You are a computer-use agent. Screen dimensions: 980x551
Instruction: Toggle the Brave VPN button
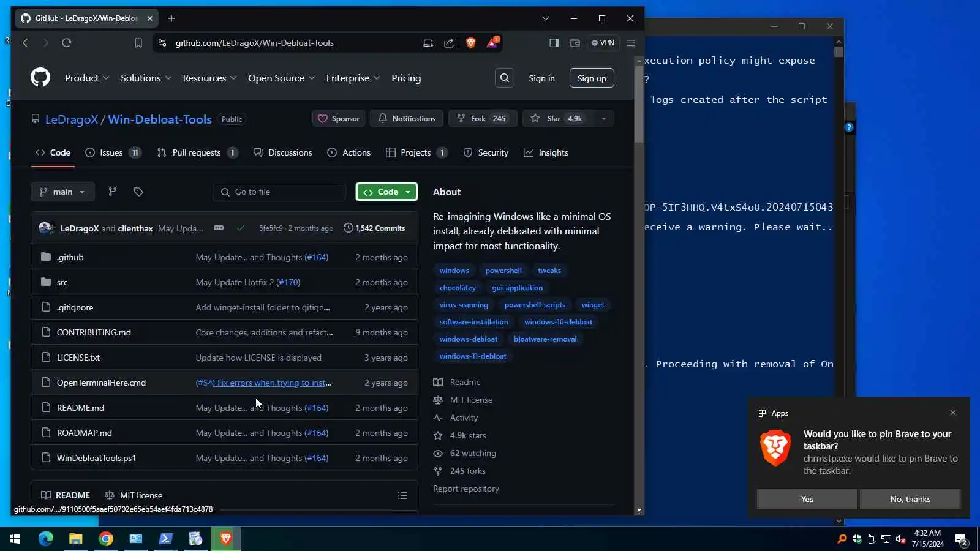603,43
